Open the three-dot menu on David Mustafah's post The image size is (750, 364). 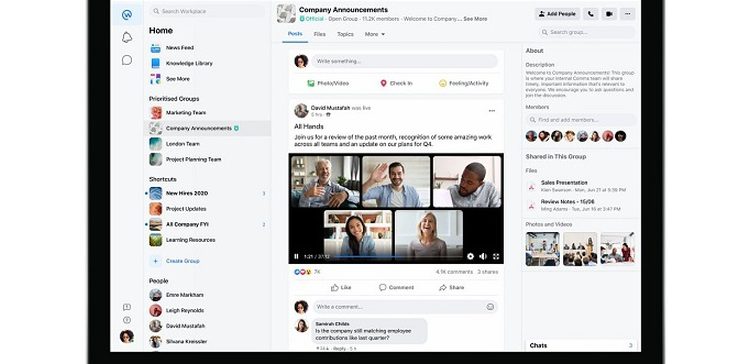(x=492, y=111)
